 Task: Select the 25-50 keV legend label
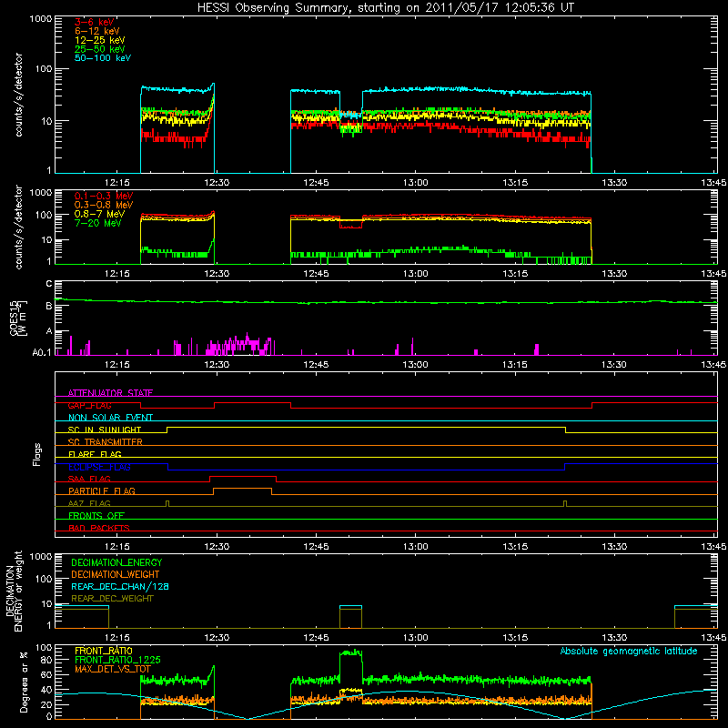(x=100, y=49)
